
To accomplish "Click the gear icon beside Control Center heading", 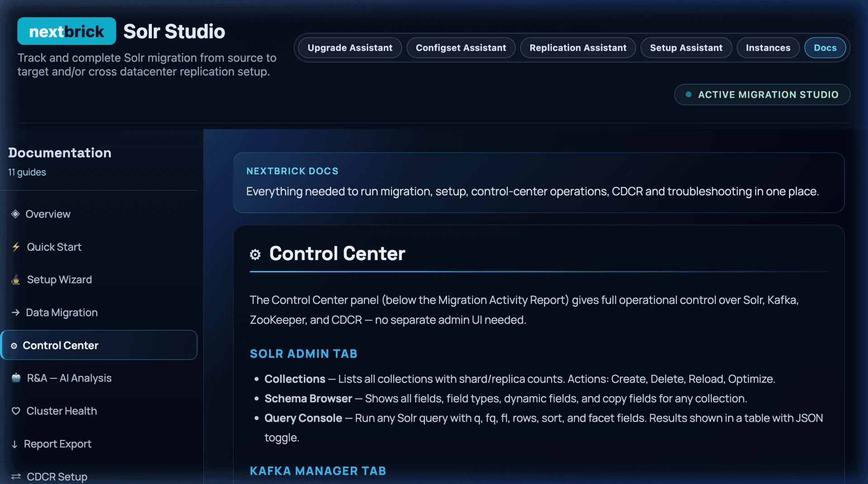I will tap(255, 255).
